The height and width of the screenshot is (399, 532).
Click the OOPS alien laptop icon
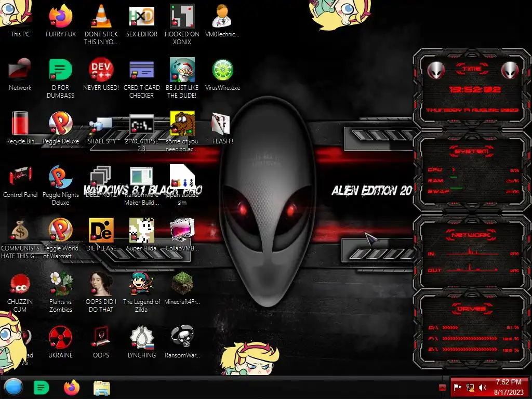point(101,342)
